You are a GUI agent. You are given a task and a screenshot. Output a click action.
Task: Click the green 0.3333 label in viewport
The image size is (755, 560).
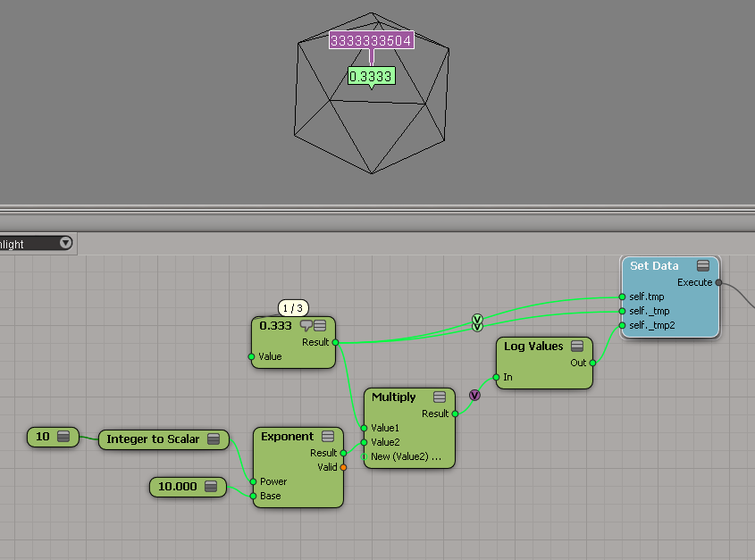(371, 77)
